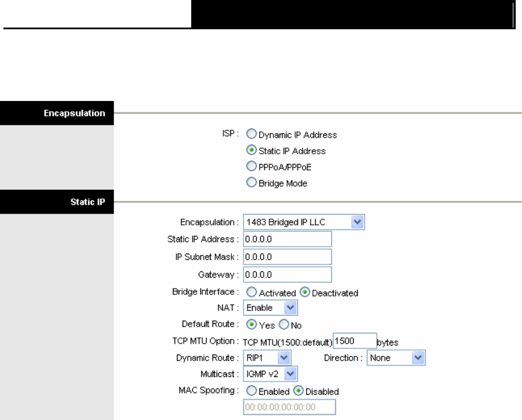Open the Multicast IGMP v2 dropdown
The height and width of the screenshot is (420, 522).
click(x=270, y=374)
